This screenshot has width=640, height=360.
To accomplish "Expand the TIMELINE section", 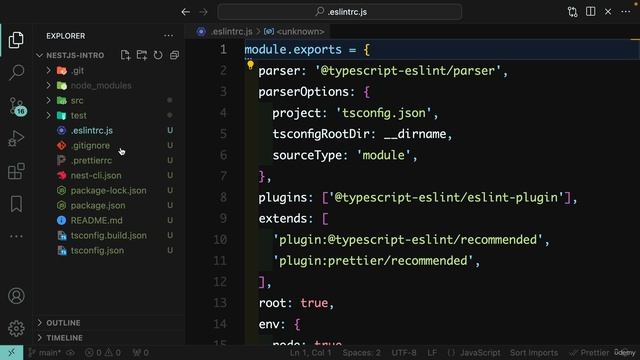I will pos(64,338).
